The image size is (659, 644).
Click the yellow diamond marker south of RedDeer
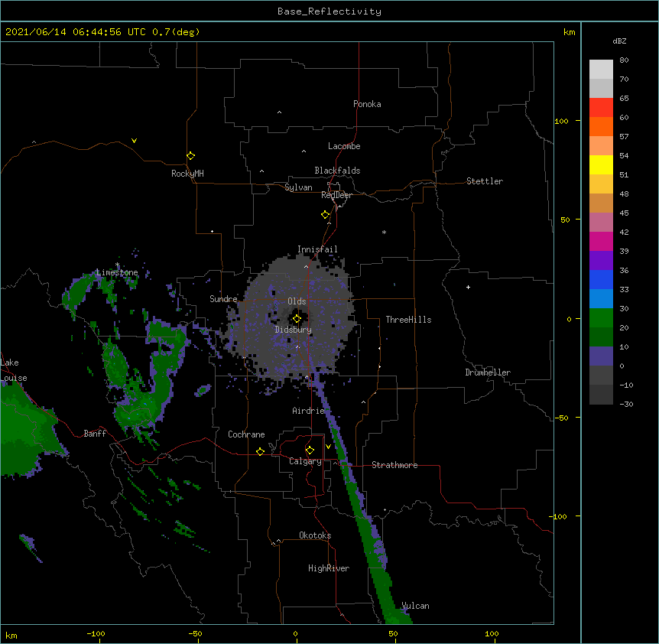coord(325,214)
